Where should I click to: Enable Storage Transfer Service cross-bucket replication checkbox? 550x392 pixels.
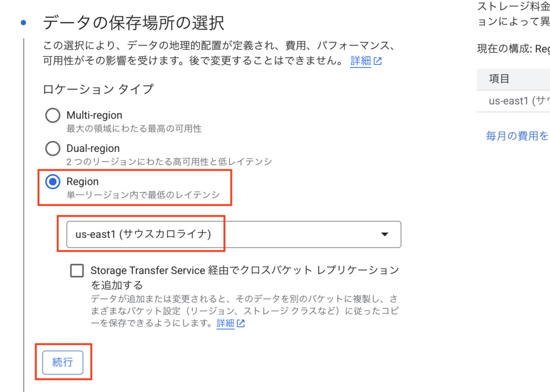[77, 271]
